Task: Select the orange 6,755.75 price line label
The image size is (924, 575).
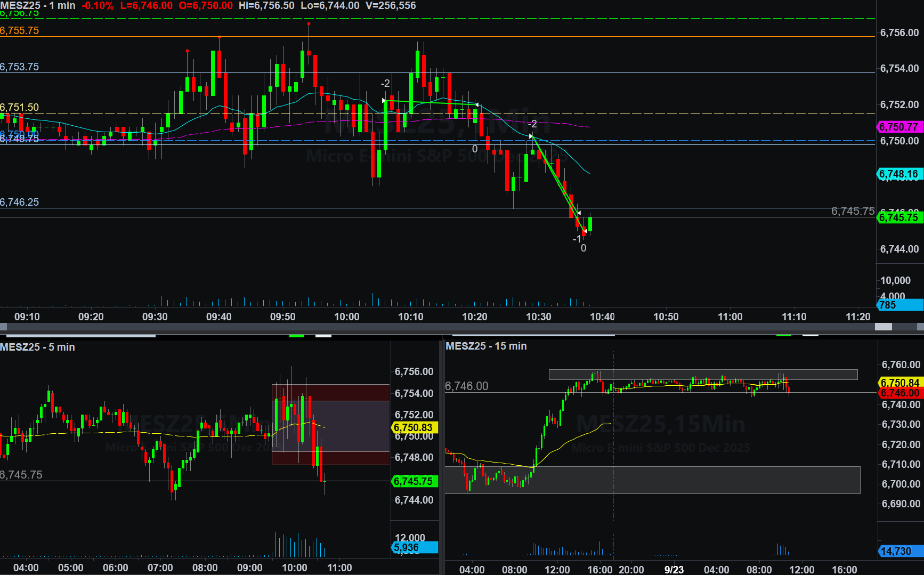Action: pyautogui.click(x=20, y=31)
